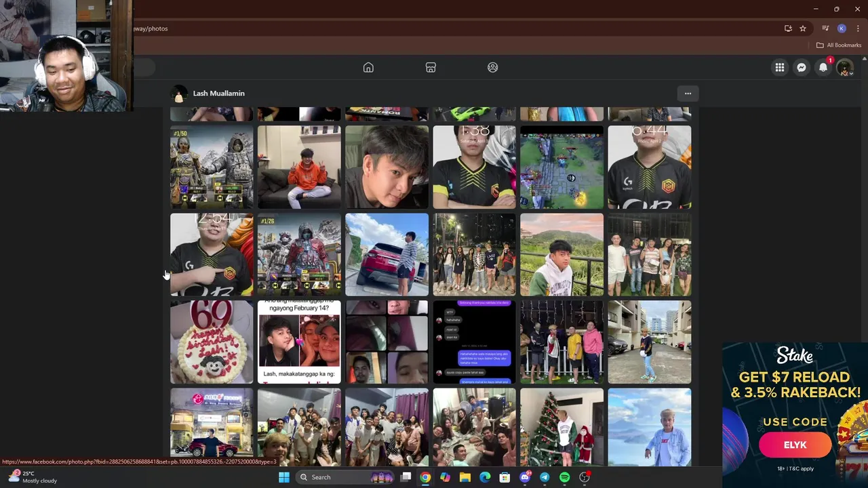Viewport: 868px width, 488px height.
Task: Open the group dinner table photo
Action: click(474, 428)
